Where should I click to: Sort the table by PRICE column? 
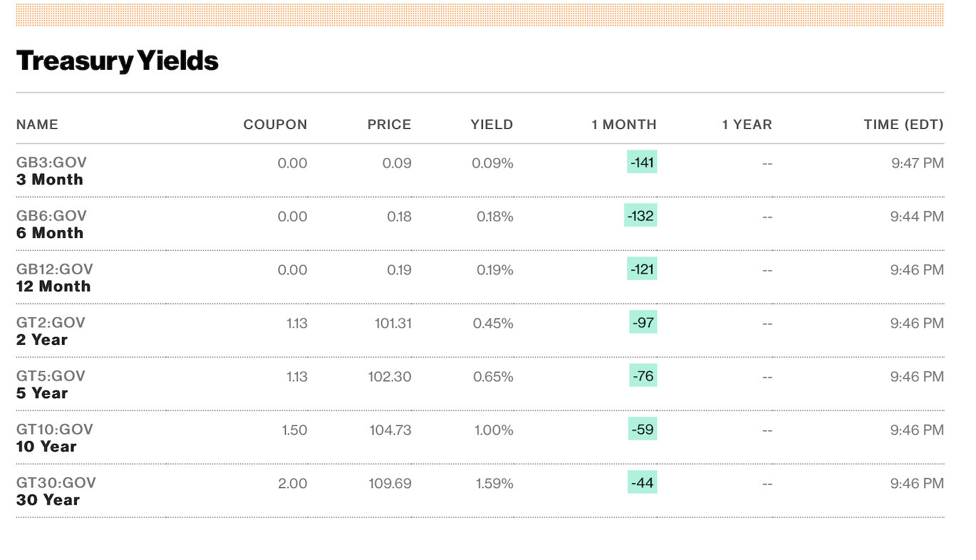pos(389,124)
